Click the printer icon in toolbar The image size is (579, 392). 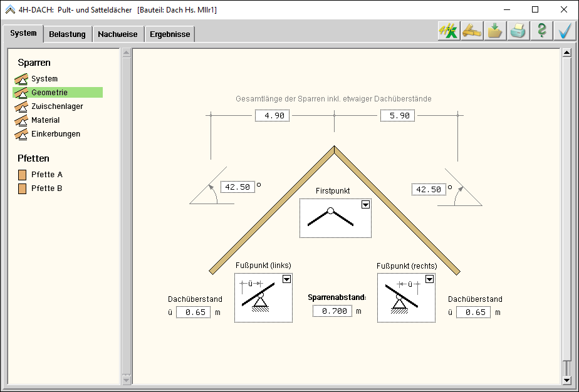(x=518, y=31)
